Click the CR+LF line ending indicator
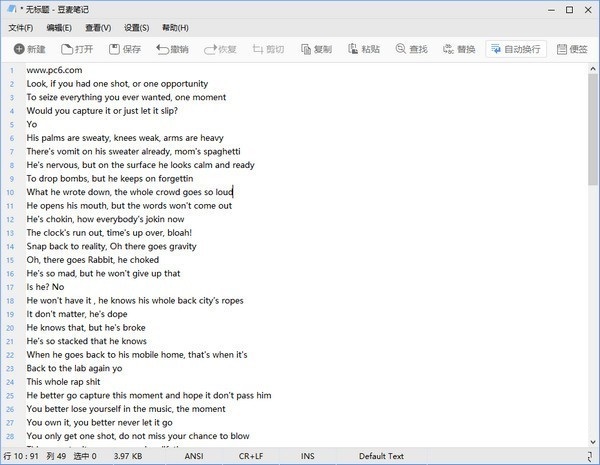The image size is (600, 465). pos(251,456)
